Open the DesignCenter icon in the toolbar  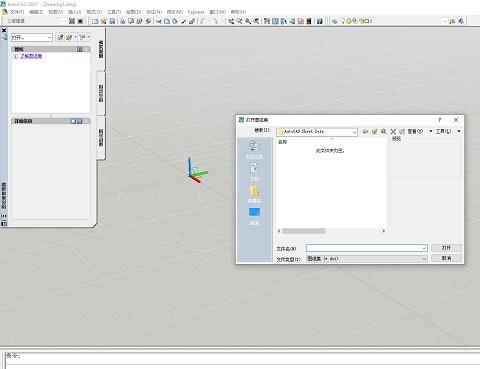click(x=275, y=21)
